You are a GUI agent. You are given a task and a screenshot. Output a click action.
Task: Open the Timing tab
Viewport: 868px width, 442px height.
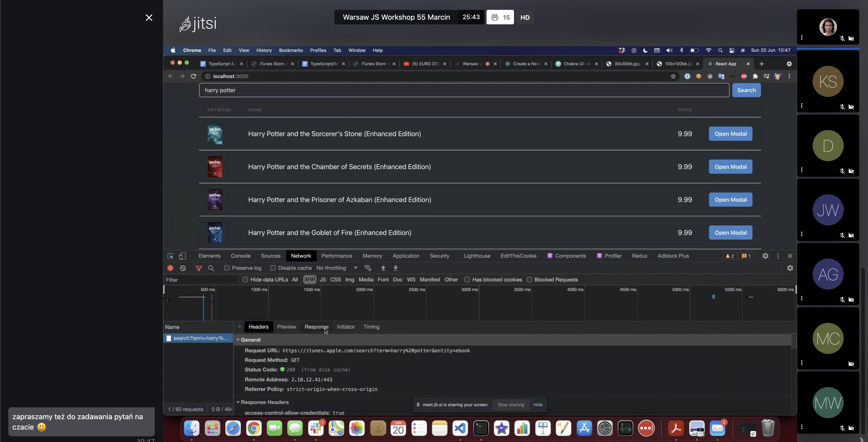click(371, 327)
